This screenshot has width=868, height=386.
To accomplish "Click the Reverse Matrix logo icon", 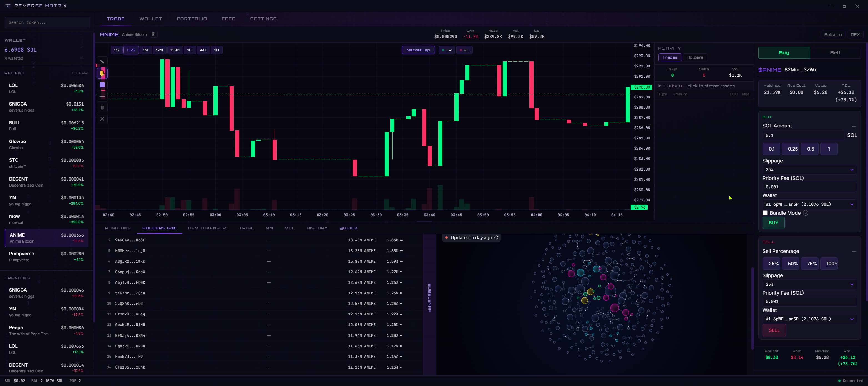I will pyautogui.click(x=8, y=6).
